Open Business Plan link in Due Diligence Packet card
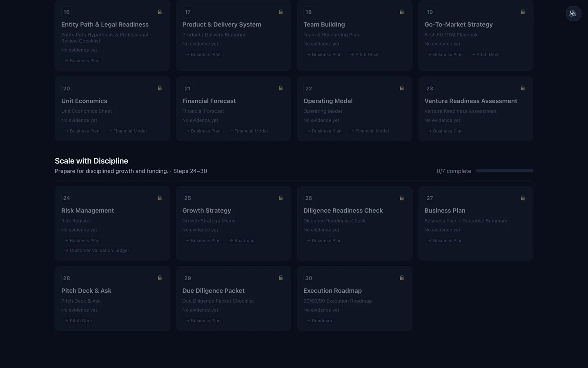 click(x=203, y=321)
